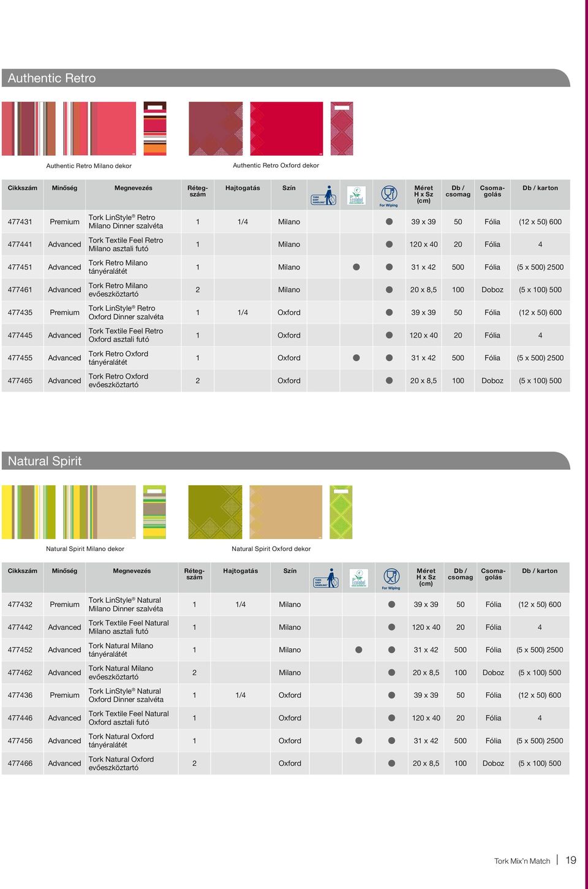This screenshot has height=889, width=588.
Task: Click article number 477466
Action: 20,763
